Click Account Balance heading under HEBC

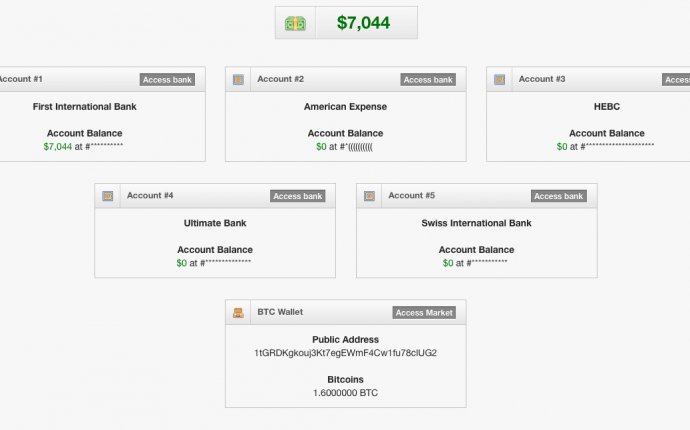click(x=607, y=133)
